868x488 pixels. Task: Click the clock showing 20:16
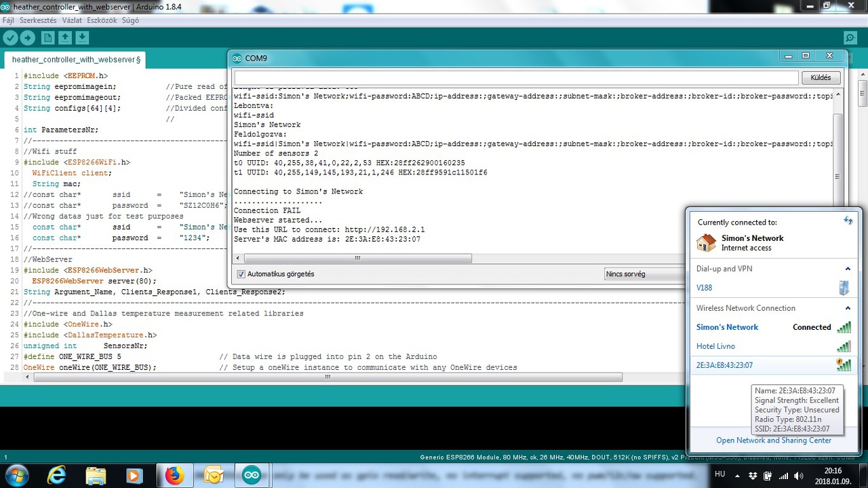click(833, 470)
